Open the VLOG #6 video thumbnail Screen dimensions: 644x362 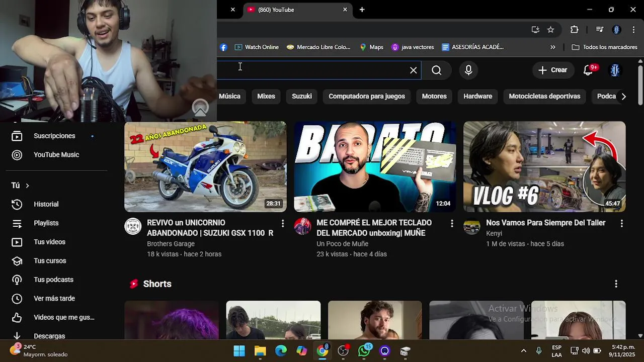[544, 166]
